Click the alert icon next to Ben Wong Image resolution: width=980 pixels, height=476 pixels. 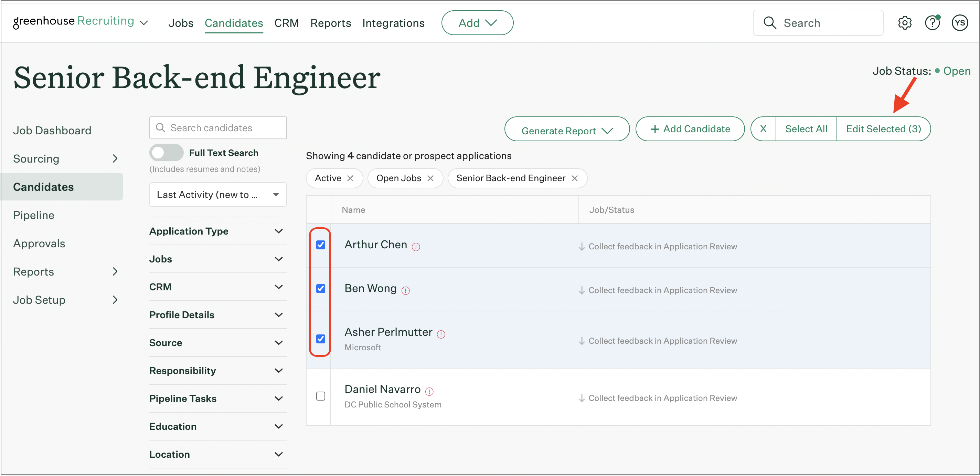coord(406,291)
